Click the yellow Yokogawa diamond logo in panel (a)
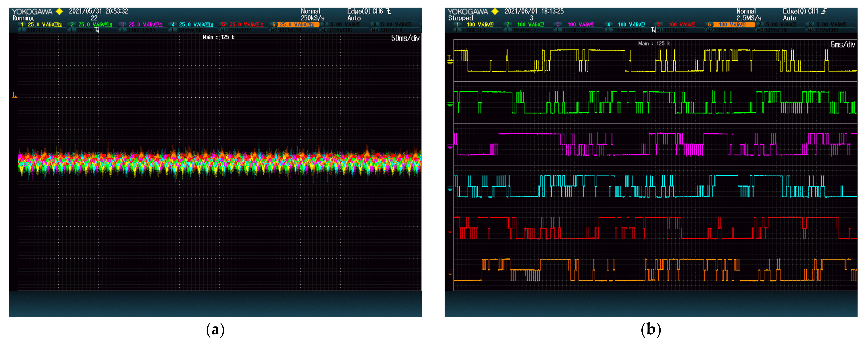The height and width of the screenshot is (344, 868). pyautogui.click(x=60, y=11)
